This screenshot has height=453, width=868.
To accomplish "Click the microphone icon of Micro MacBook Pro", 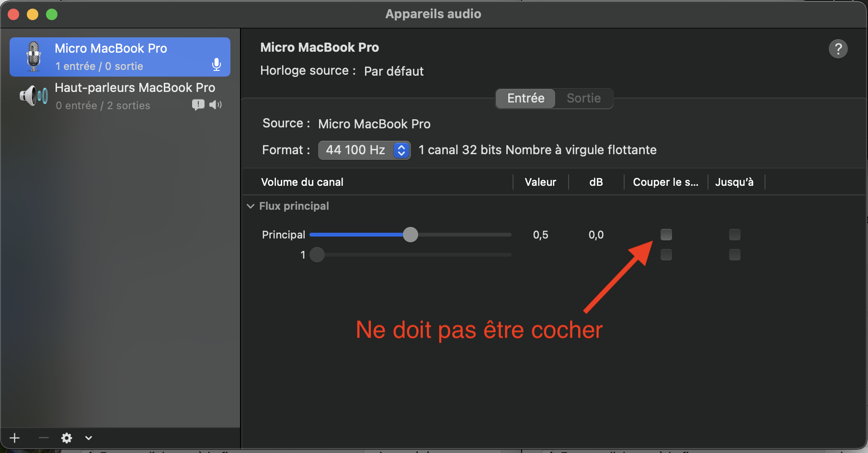I will (34, 57).
